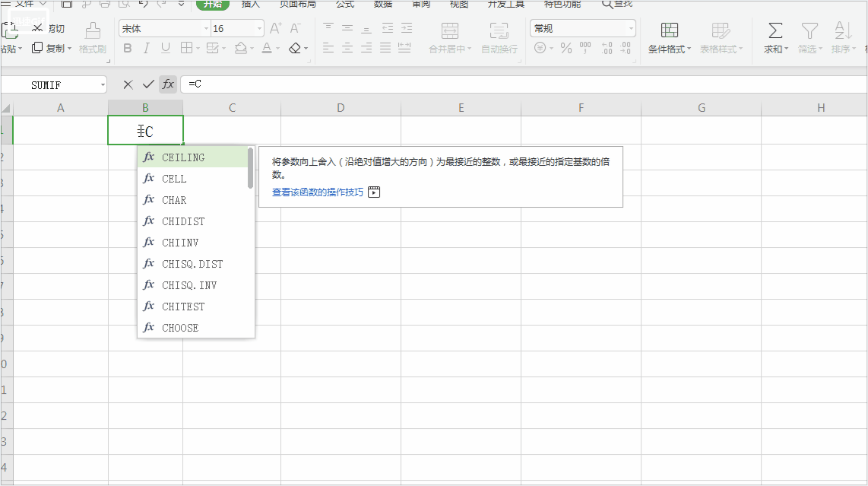Click the increase indent icon
Screen dimensions: 868x486
407,27
